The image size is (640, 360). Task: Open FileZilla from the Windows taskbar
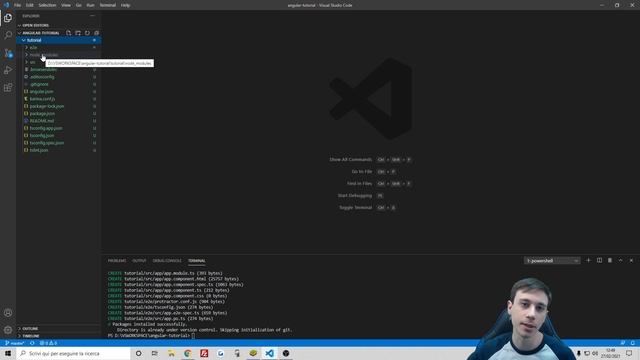pyautogui.click(x=204, y=353)
